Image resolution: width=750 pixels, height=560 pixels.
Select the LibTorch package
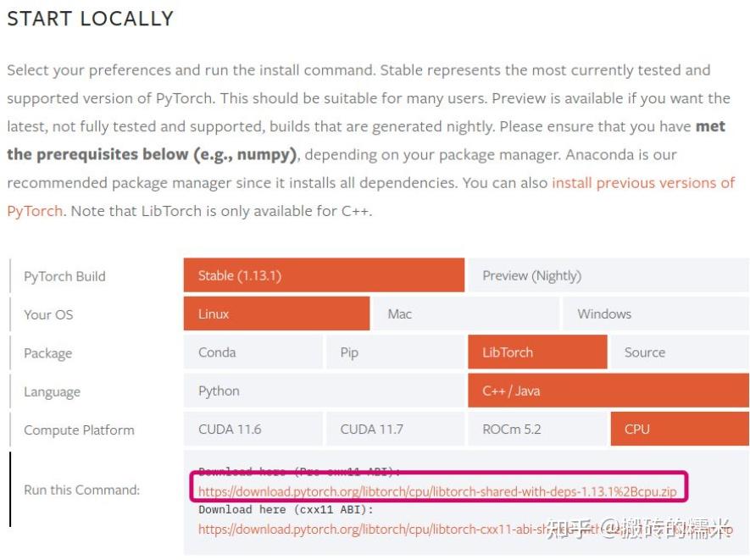coord(537,352)
